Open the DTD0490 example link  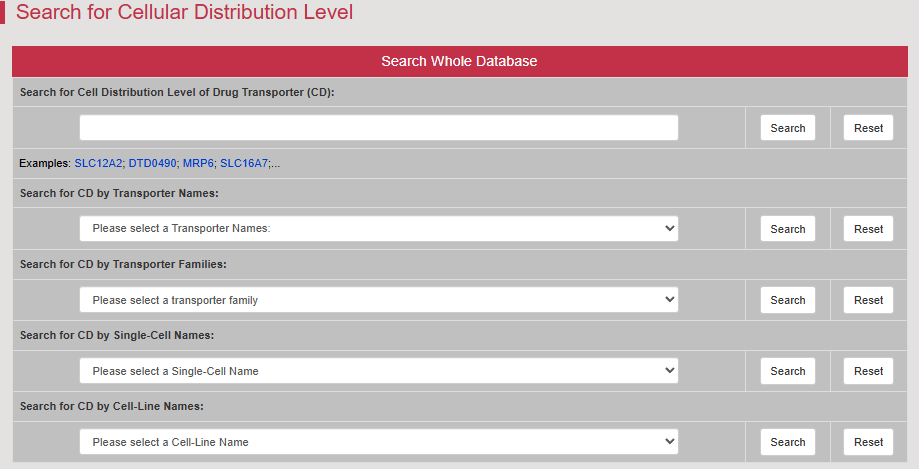point(152,164)
